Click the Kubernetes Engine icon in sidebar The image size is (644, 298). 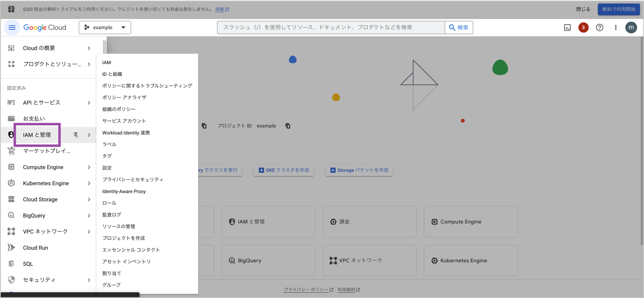[11, 183]
